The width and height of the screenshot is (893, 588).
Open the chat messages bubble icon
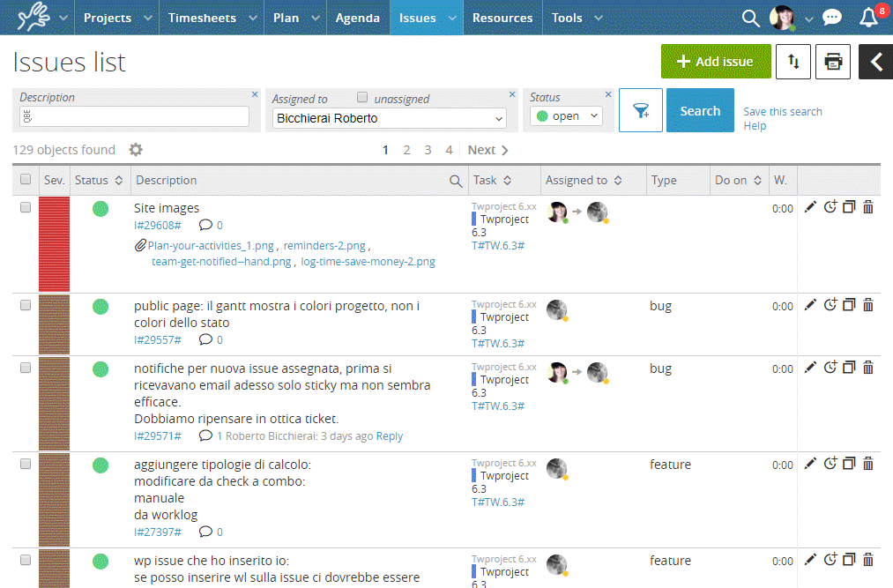pos(831,18)
